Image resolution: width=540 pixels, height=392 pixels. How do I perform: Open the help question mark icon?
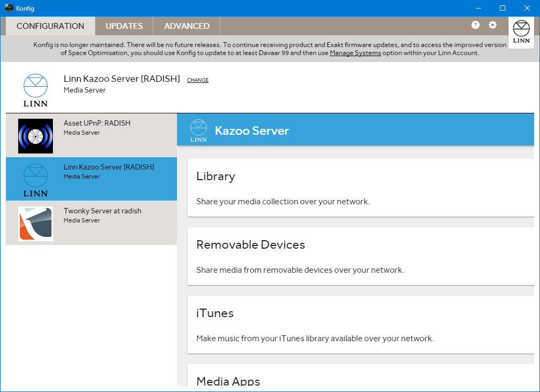(x=475, y=25)
